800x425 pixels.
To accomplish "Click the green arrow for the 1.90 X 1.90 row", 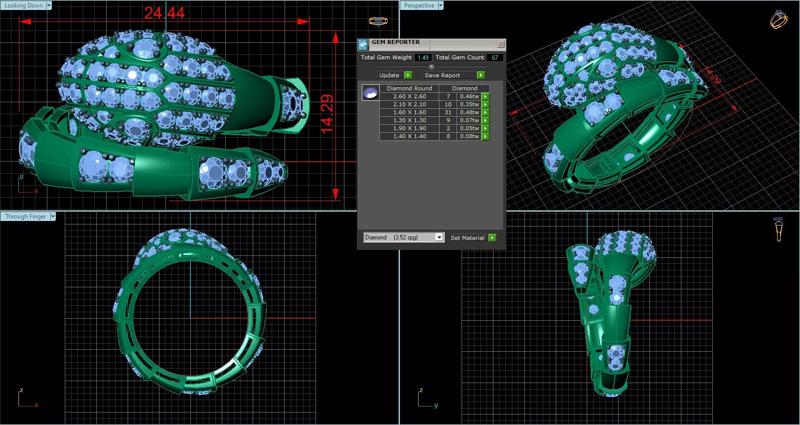I will pos(485,129).
